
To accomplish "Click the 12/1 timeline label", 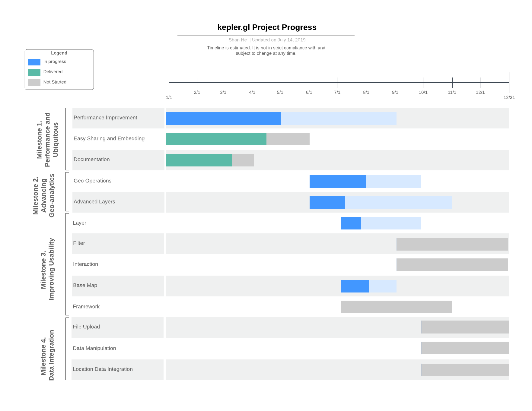I will [480, 92].
